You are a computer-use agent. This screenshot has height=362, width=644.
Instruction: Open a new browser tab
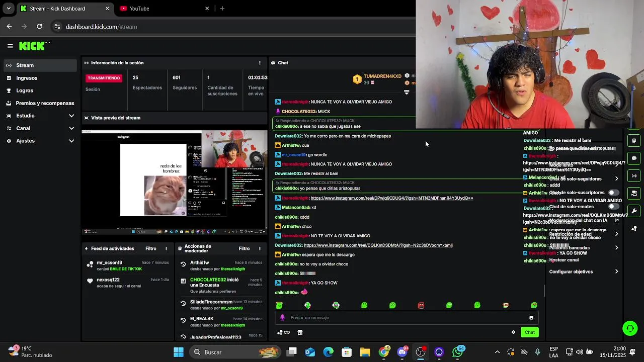[x=222, y=9]
